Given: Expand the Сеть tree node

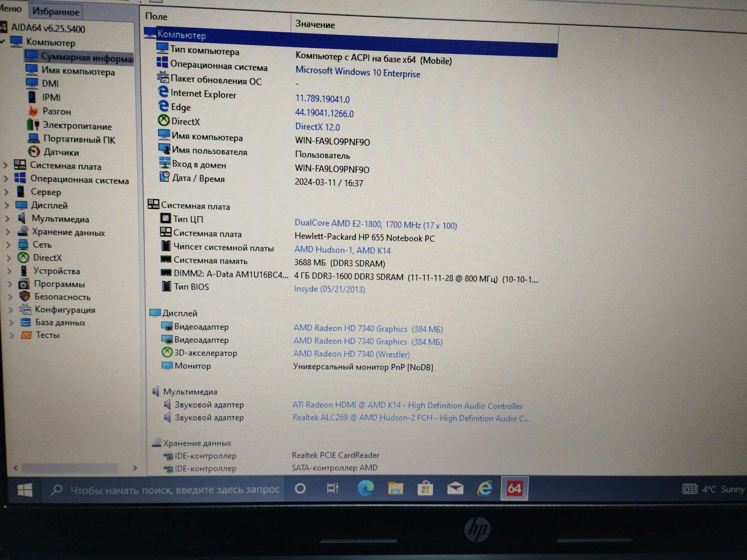Looking at the screenshot, I should [8, 245].
